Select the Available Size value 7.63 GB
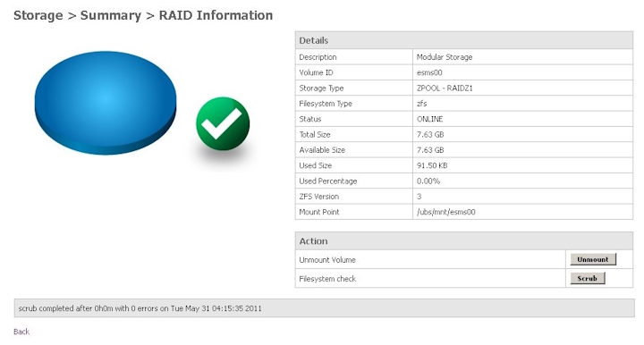 point(430,150)
